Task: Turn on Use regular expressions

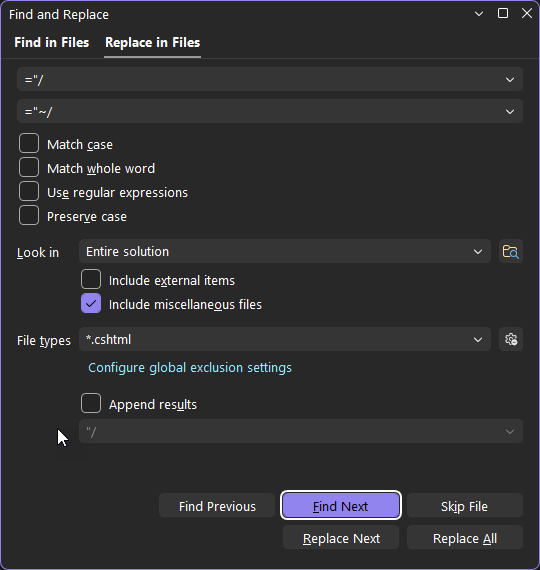Action: point(29,191)
